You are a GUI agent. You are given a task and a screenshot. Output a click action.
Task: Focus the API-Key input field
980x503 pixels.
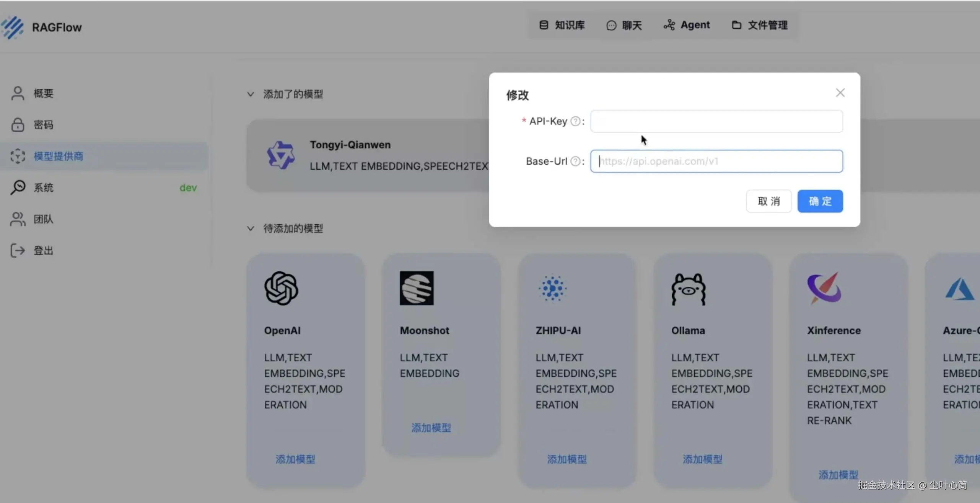tap(716, 121)
